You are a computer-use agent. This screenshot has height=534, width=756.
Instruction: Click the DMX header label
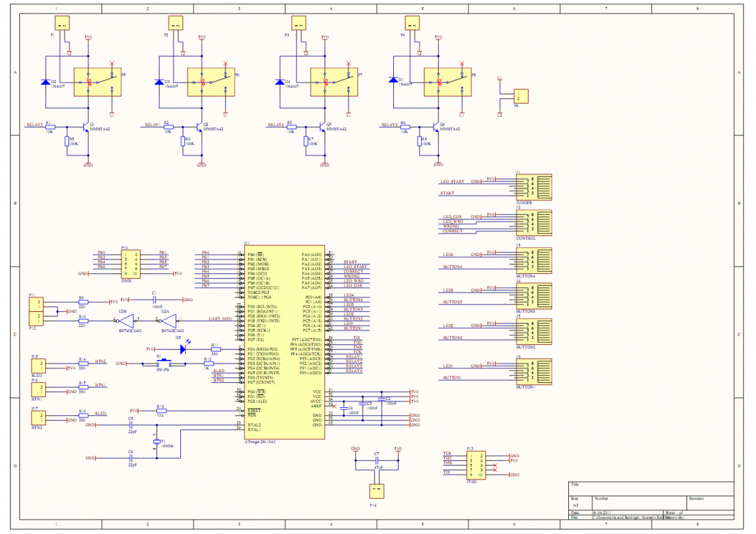coord(126,281)
